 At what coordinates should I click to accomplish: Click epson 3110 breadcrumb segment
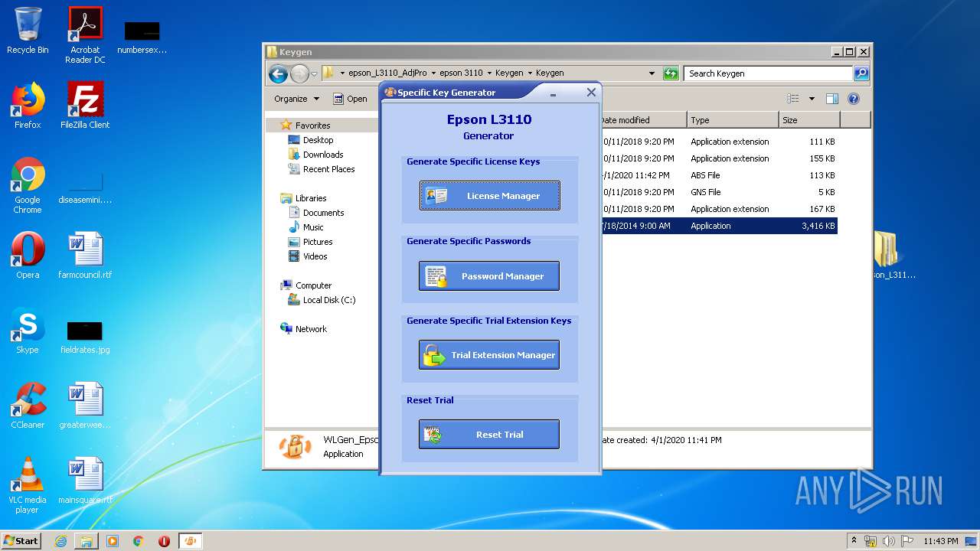pyautogui.click(x=461, y=73)
